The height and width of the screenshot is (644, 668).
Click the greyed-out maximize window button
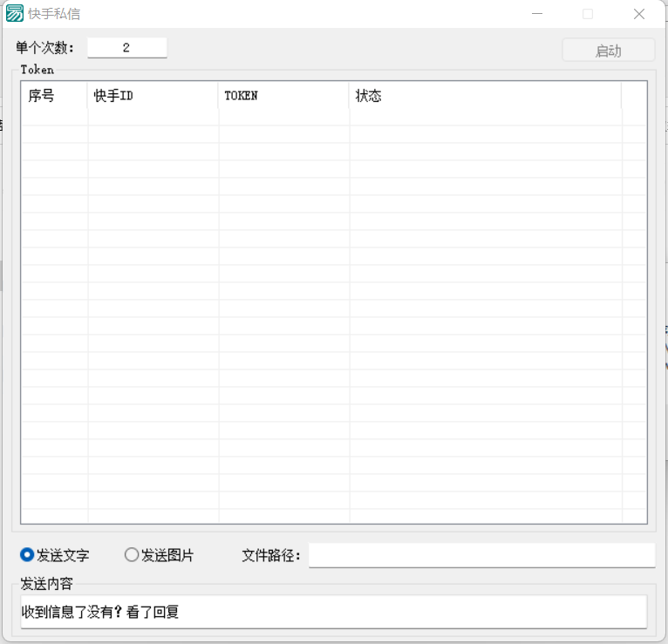click(588, 14)
